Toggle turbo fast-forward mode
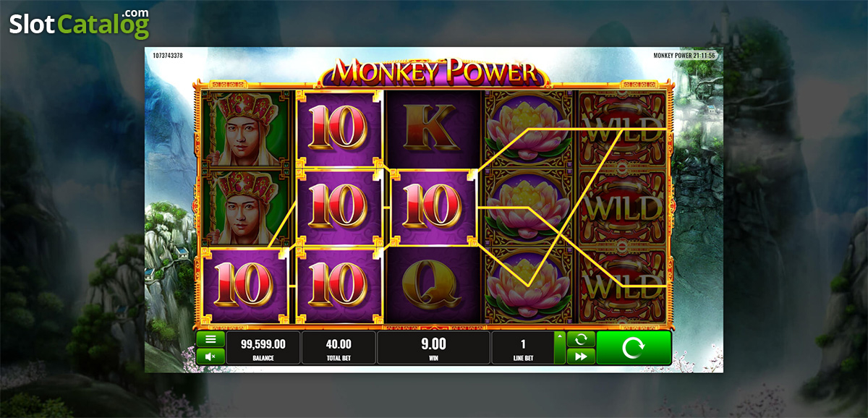Viewport: 868px width, 418px height. tap(581, 356)
